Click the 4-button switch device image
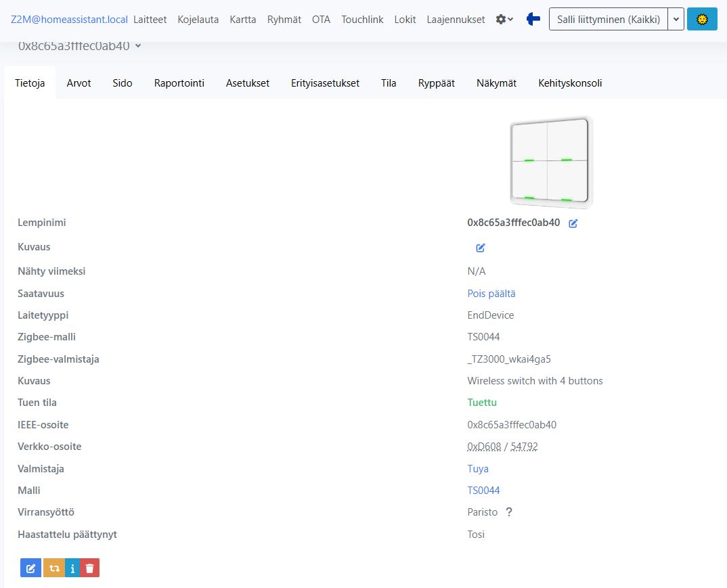Screen dimensions: 727x588 pyautogui.click(x=551, y=162)
